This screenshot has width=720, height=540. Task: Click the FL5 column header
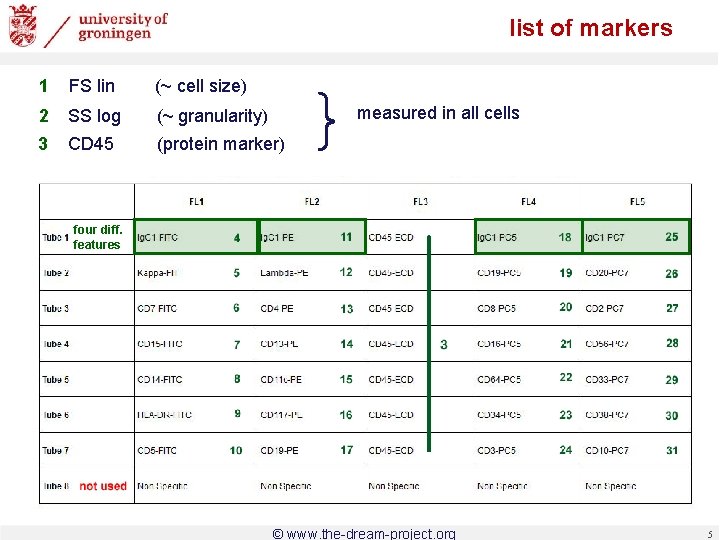click(637, 202)
